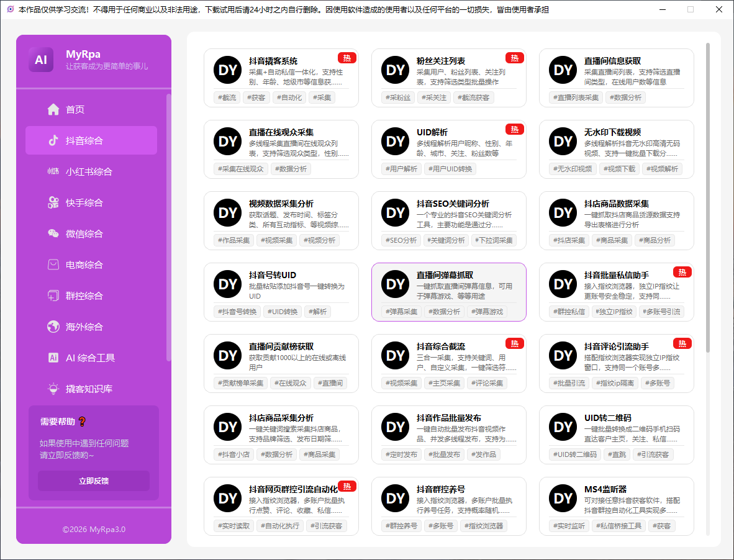734x560 pixels.
Task: Click the DY icon of 无水印下载视频
Action: (563, 142)
